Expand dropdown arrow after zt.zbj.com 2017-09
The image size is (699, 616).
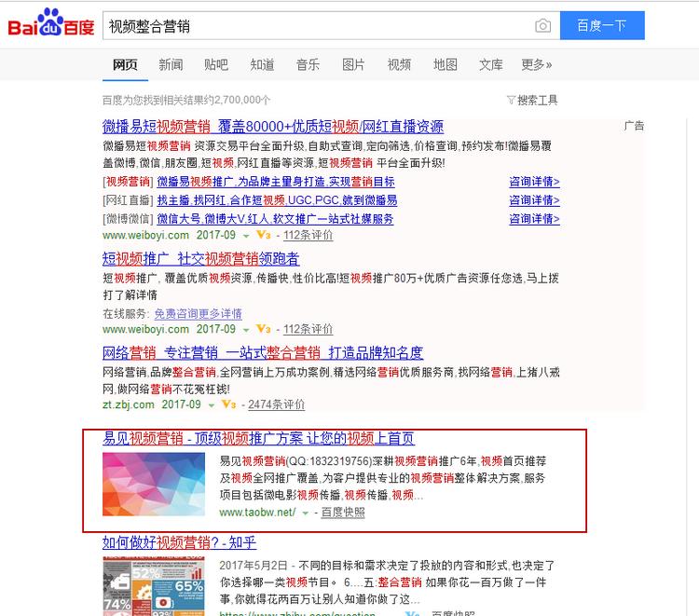pyautogui.click(x=212, y=405)
